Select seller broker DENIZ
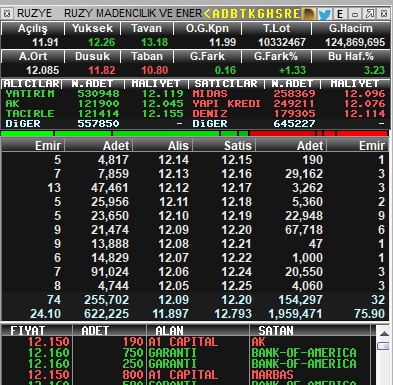393x385 pixels. point(210,114)
